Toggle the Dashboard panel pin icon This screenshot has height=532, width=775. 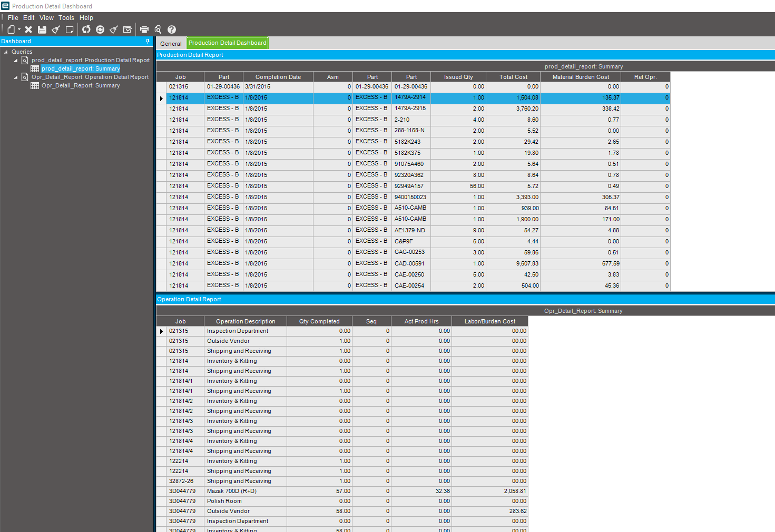click(148, 41)
